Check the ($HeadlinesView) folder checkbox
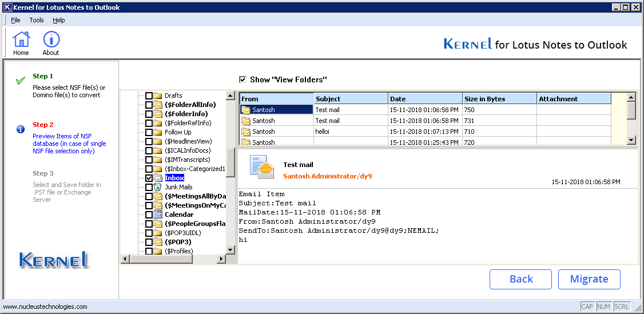The image size is (644, 314). tap(149, 141)
